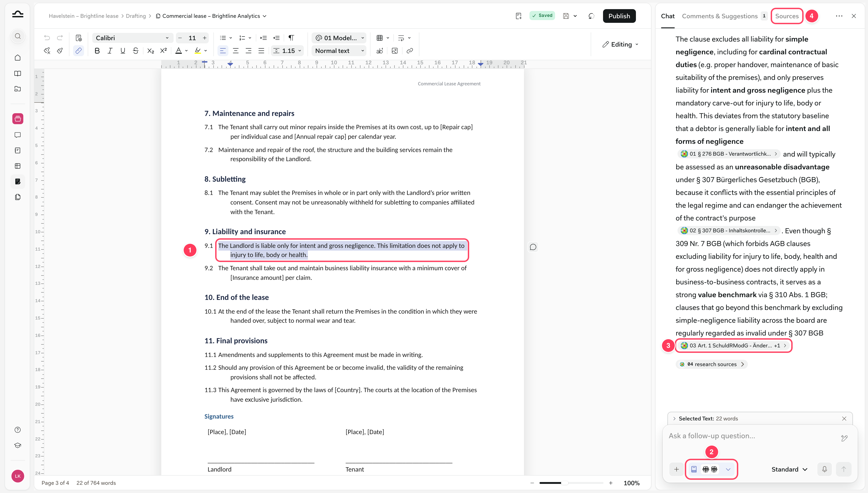Click the undo arrow icon
The height and width of the screenshot is (493, 868).
click(47, 38)
